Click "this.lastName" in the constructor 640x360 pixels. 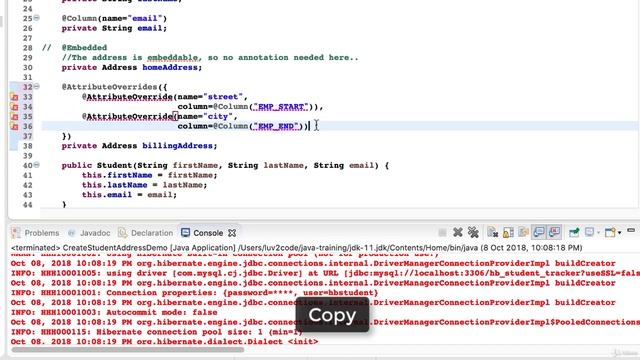pyautogui.click(x=114, y=185)
